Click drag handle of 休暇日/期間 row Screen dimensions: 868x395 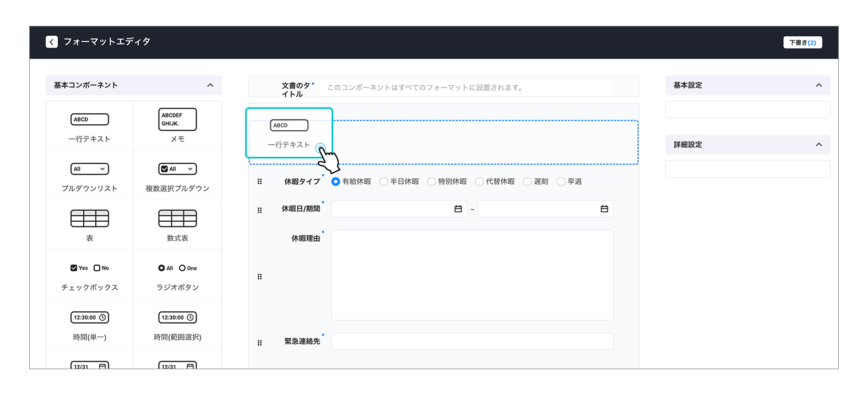coord(259,210)
